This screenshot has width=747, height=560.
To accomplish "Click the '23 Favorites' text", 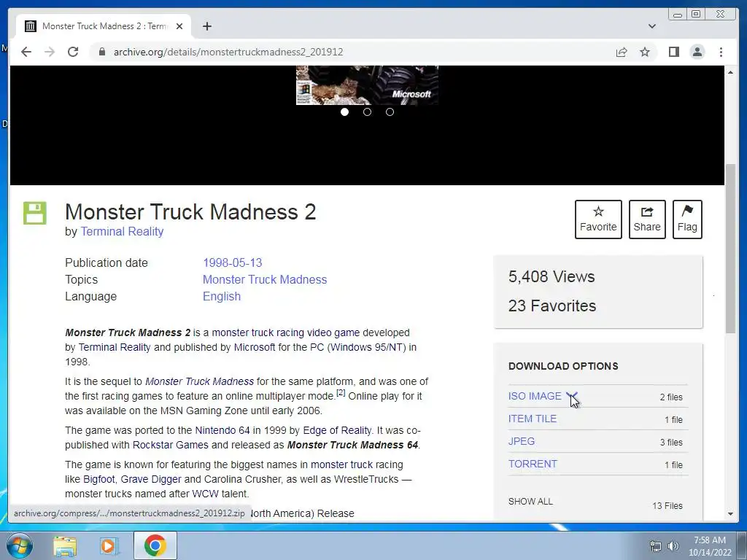I will tap(551, 306).
